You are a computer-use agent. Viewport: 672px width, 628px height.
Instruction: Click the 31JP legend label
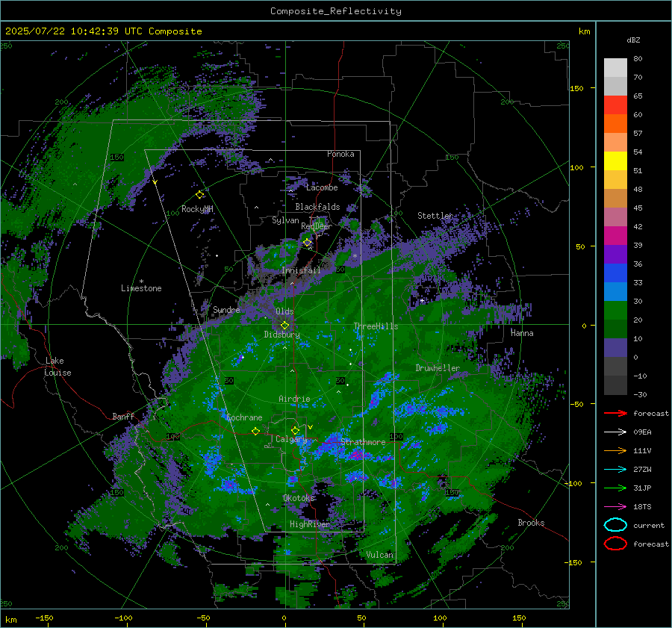tap(642, 488)
